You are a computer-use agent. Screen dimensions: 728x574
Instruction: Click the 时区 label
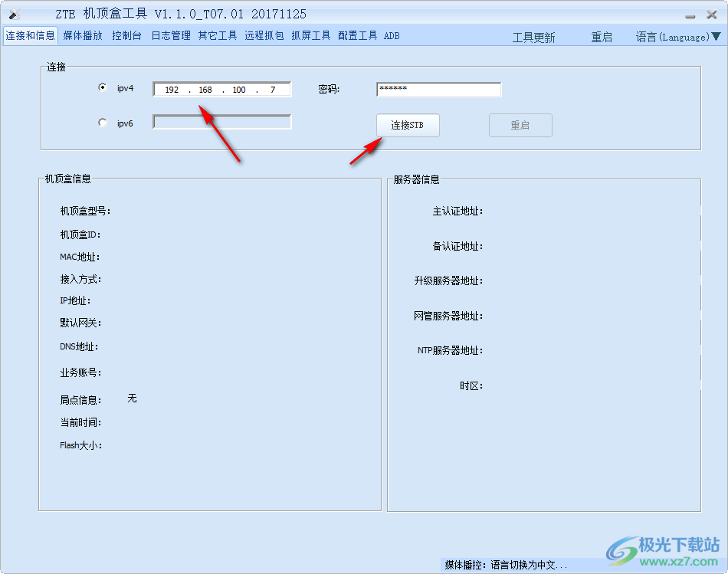coord(471,386)
